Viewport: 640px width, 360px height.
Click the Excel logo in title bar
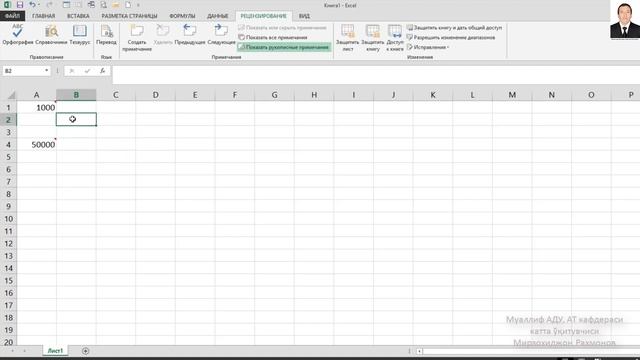tap(7, 5)
